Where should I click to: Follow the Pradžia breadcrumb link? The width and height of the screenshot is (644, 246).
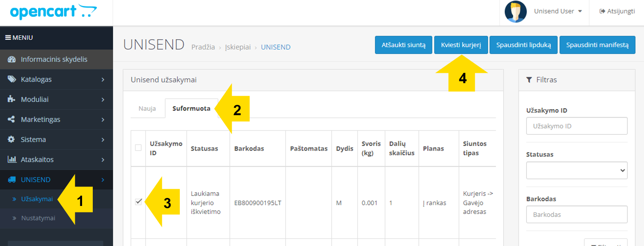[x=203, y=47]
